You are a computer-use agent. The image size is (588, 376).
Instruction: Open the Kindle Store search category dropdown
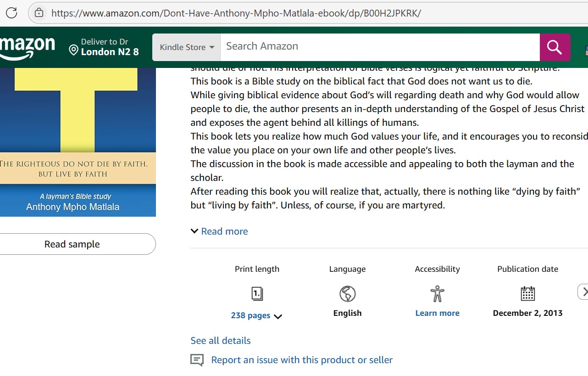(187, 47)
